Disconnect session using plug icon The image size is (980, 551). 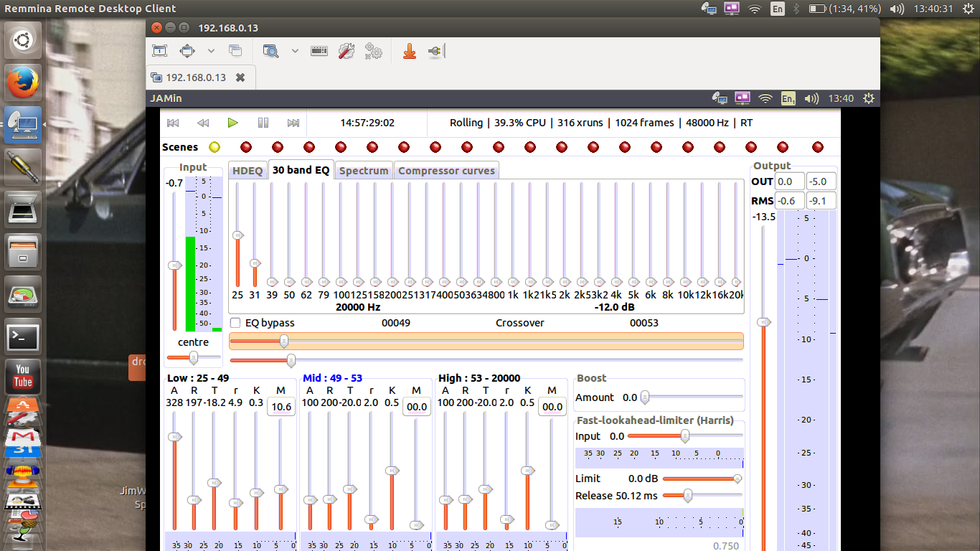coord(436,51)
